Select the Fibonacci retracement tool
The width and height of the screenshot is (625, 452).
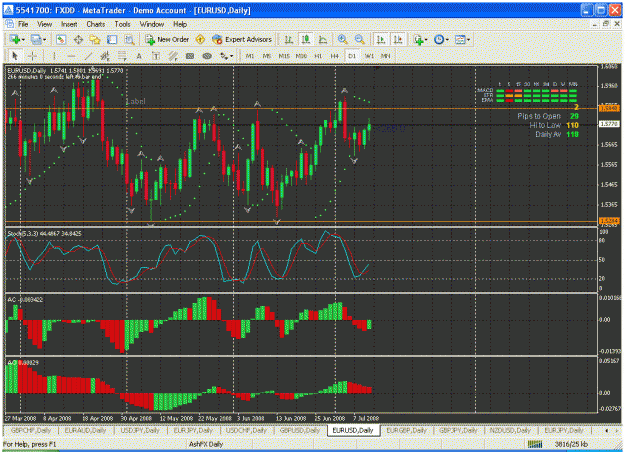point(122,56)
